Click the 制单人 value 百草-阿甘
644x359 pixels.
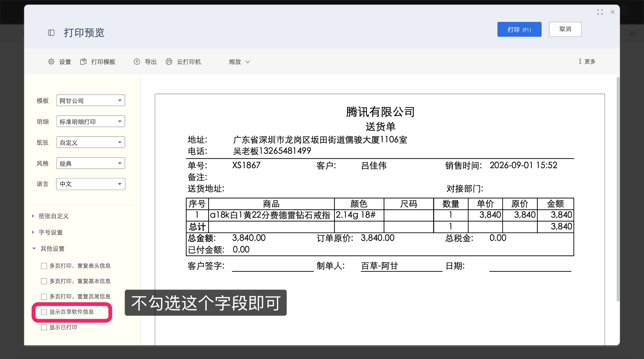380,266
